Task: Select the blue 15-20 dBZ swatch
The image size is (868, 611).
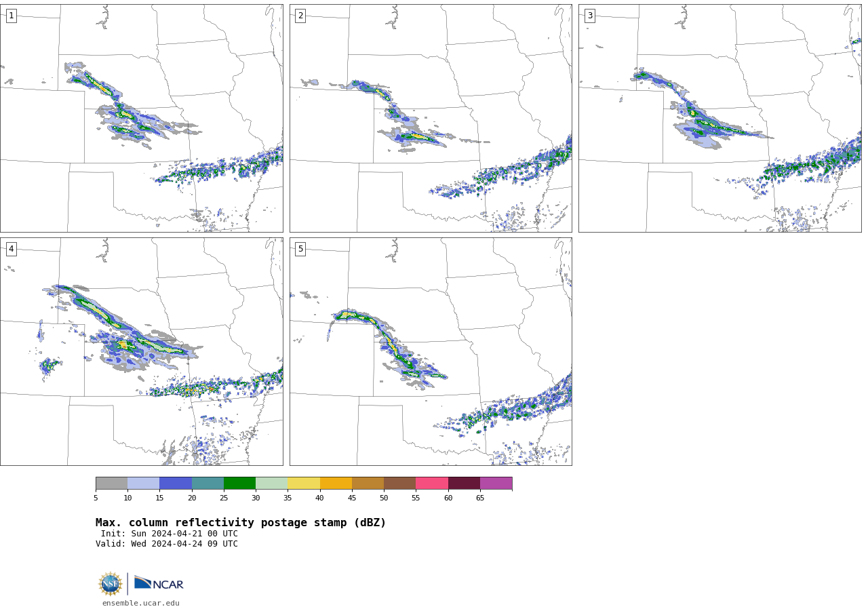Action: coord(176,483)
